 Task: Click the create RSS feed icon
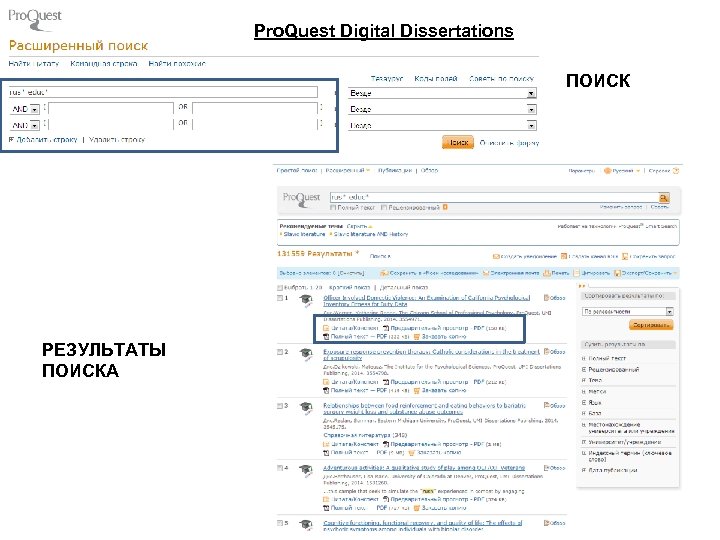tap(564, 256)
